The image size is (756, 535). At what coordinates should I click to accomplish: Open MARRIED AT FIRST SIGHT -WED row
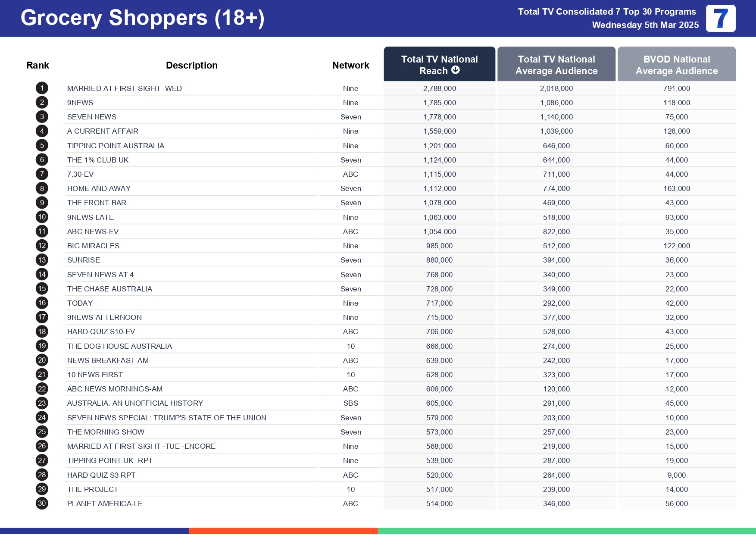[x=125, y=88]
